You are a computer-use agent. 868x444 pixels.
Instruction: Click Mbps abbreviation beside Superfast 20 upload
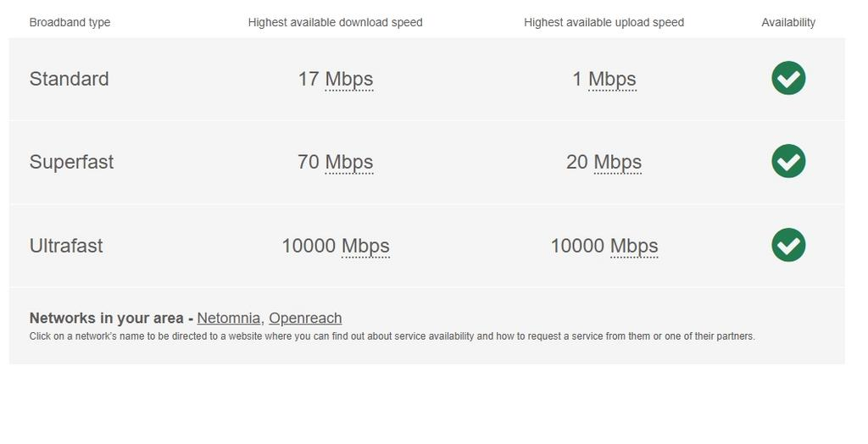coord(617,162)
